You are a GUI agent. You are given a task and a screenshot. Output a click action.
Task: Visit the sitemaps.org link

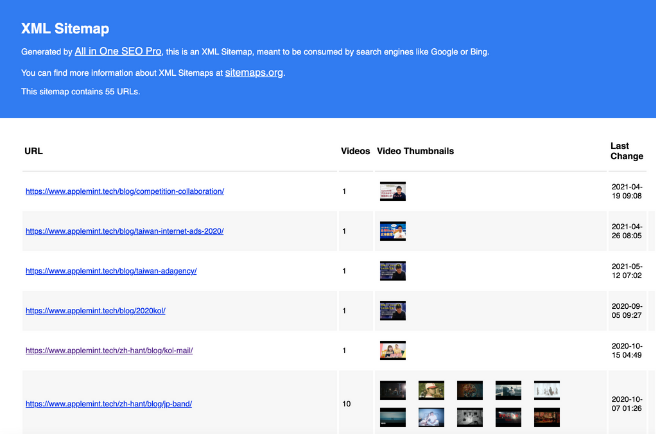254,72
